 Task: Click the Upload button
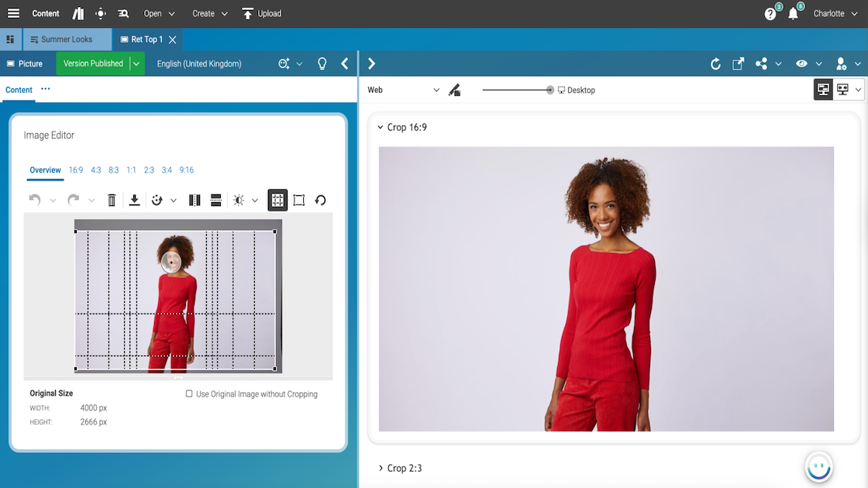[261, 14]
